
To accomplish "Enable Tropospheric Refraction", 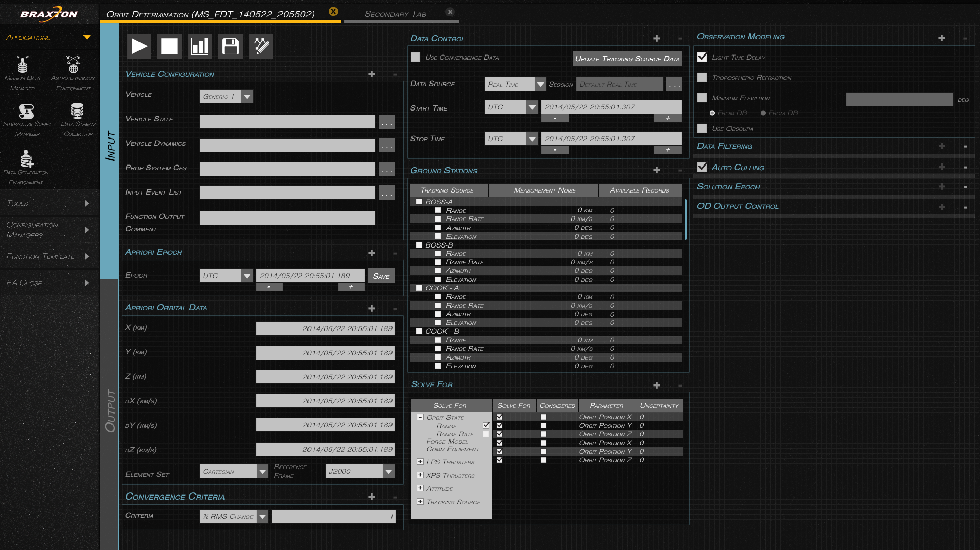I will tap(702, 77).
